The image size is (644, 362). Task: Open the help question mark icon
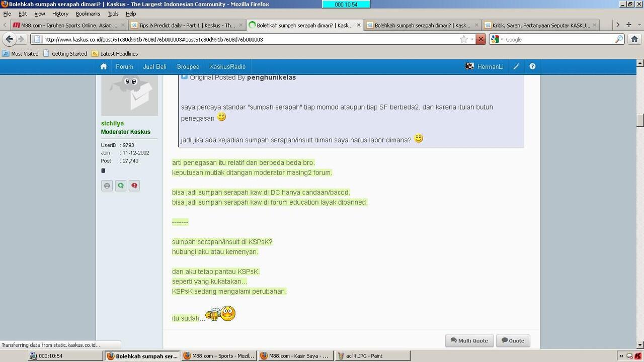coord(532,66)
